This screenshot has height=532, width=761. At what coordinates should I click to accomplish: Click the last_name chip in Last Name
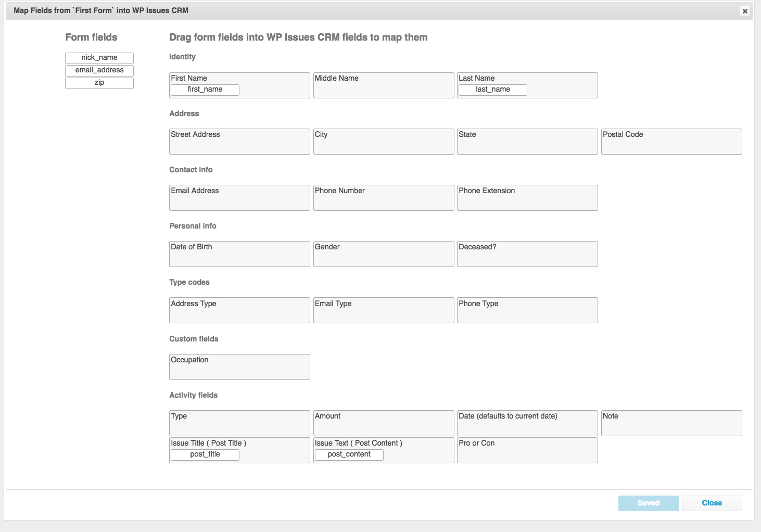pos(493,90)
